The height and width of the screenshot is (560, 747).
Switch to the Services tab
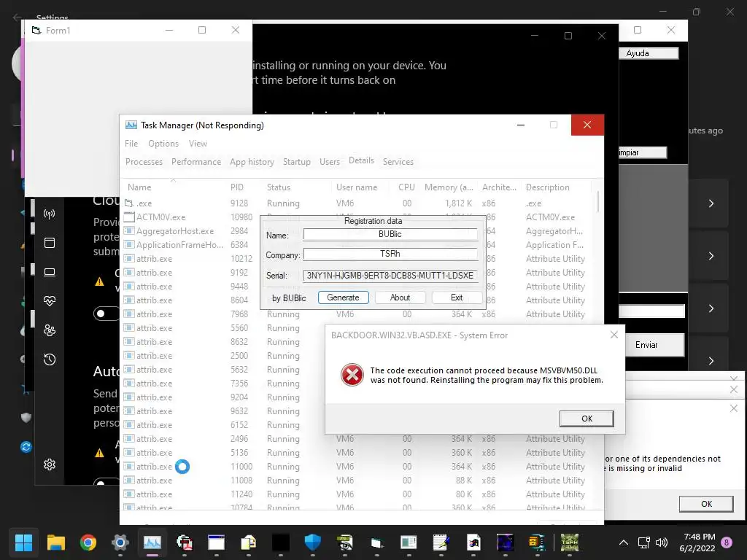coord(398,161)
